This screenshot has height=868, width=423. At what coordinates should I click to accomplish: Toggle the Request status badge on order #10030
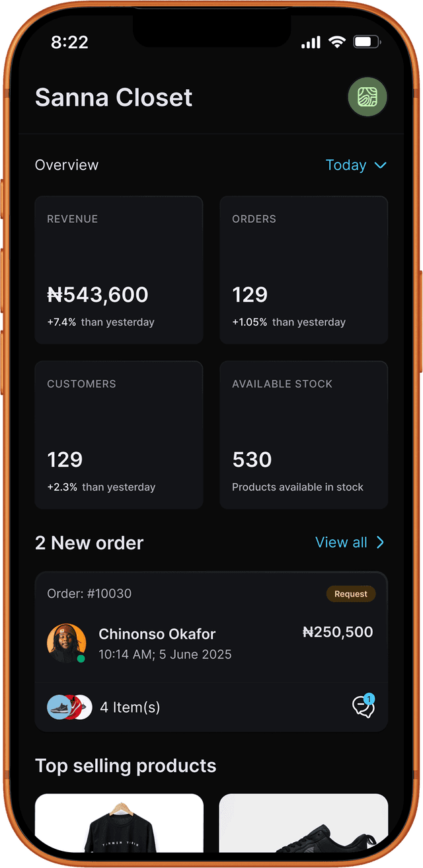[351, 594]
